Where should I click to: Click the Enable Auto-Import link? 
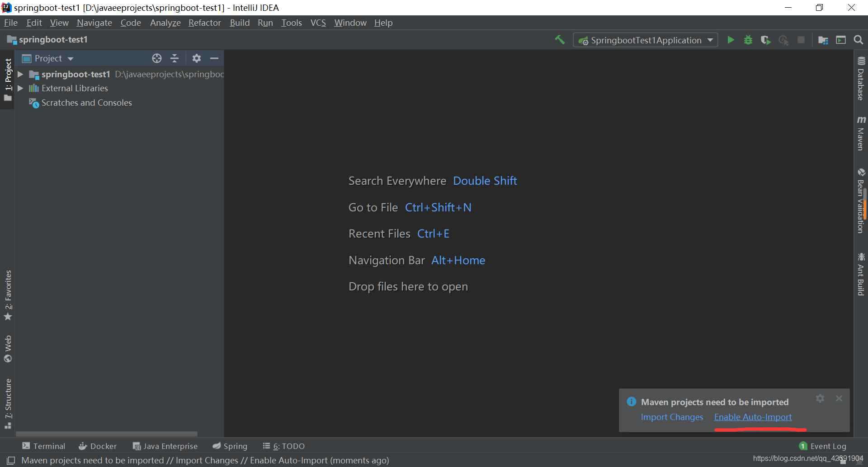753,417
